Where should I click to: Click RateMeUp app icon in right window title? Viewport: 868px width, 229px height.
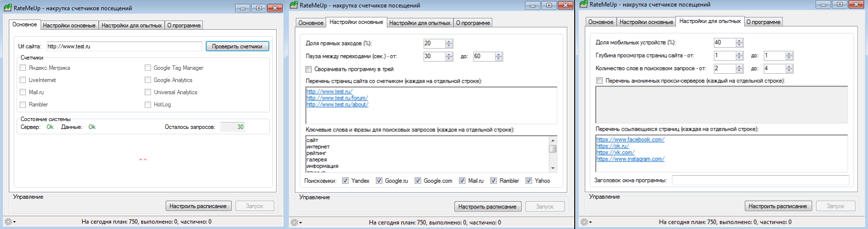[x=583, y=4]
